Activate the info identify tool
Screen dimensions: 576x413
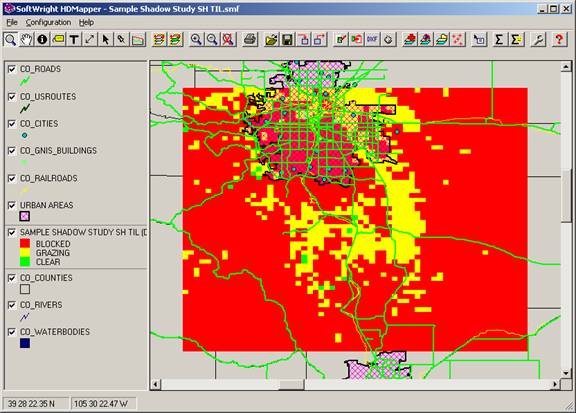[x=42, y=39]
